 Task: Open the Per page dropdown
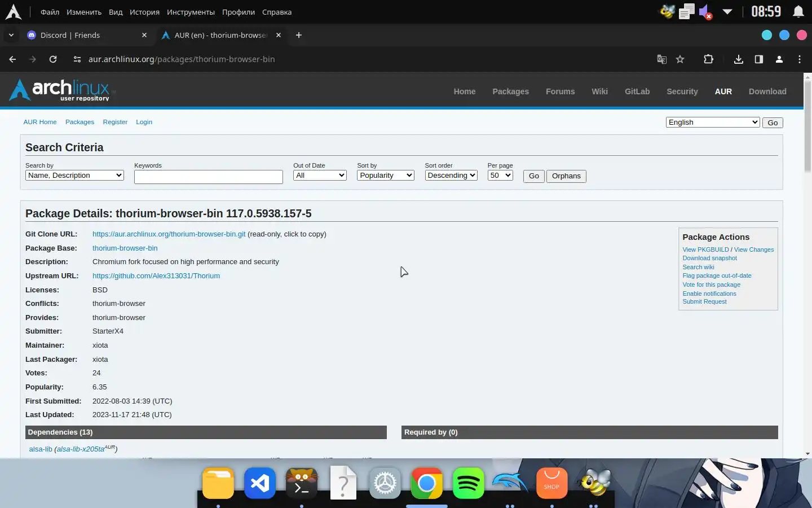coord(500,176)
